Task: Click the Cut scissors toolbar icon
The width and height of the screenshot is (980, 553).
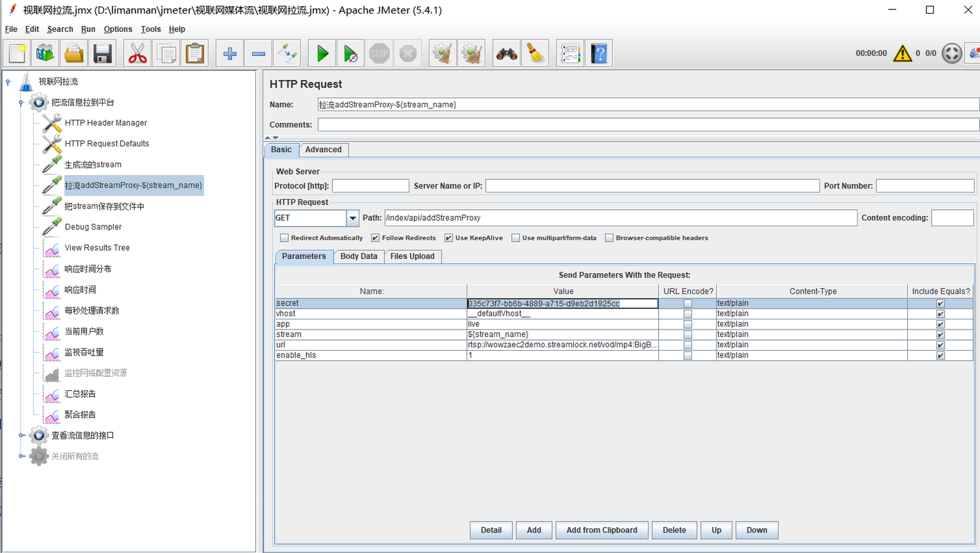Action: [137, 53]
